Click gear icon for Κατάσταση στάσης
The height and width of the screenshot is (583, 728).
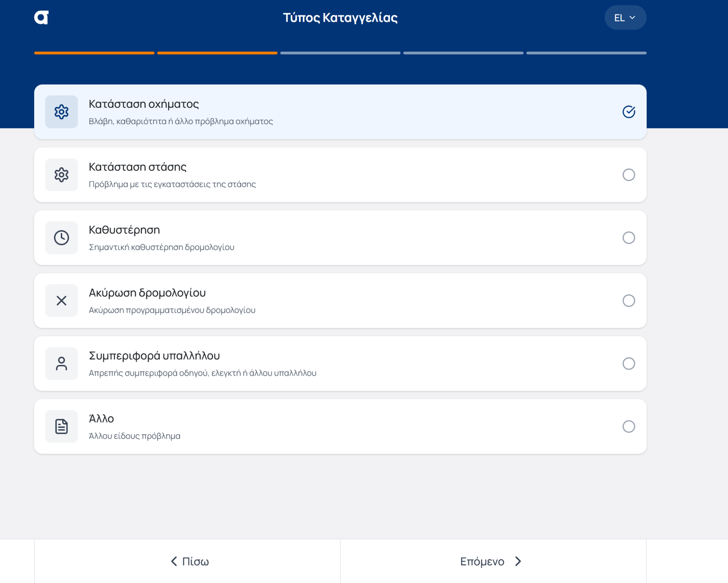click(61, 175)
